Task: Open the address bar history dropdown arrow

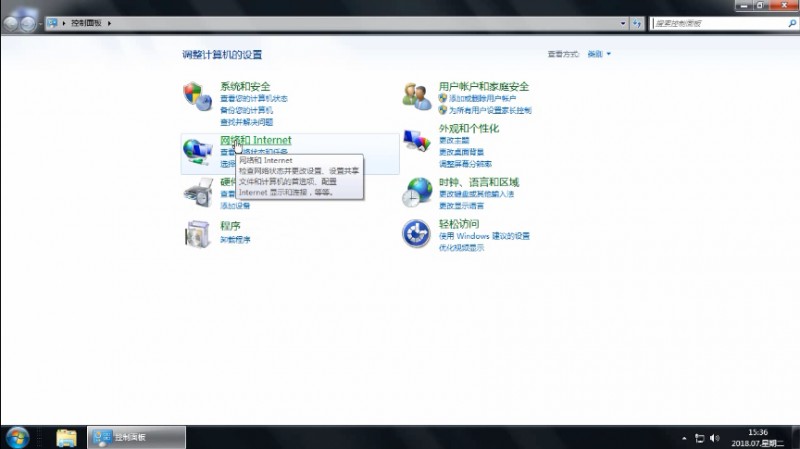Action: (622, 23)
